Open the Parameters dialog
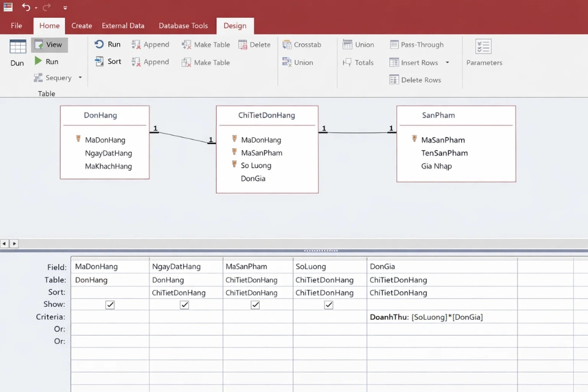This screenshot has width=588, height=392. [x=483, y=47]
